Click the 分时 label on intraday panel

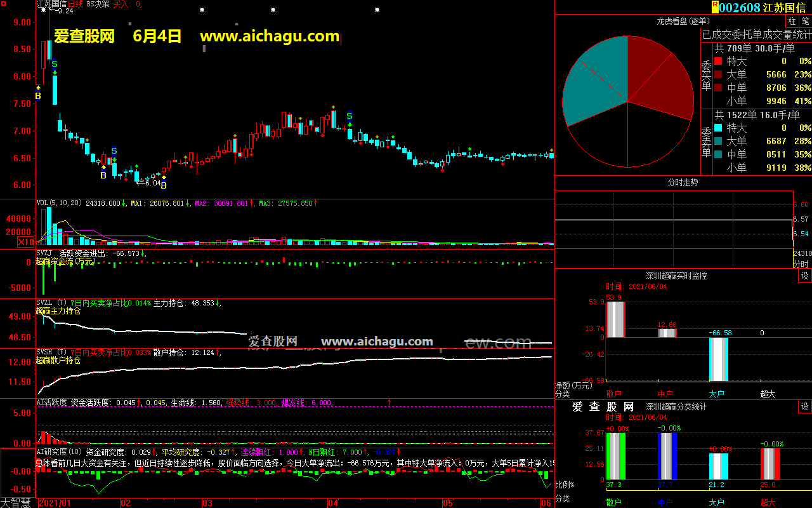[x=801, y=264]
